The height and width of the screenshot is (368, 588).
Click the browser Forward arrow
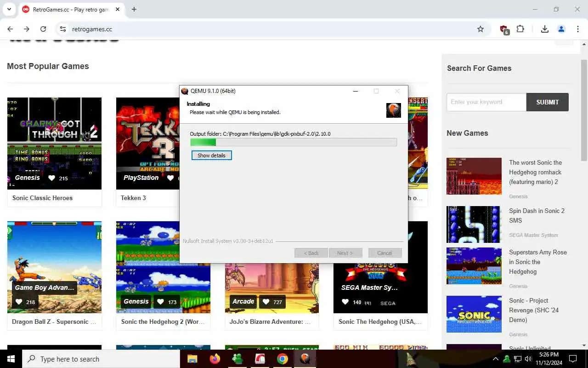pos(27,29)
